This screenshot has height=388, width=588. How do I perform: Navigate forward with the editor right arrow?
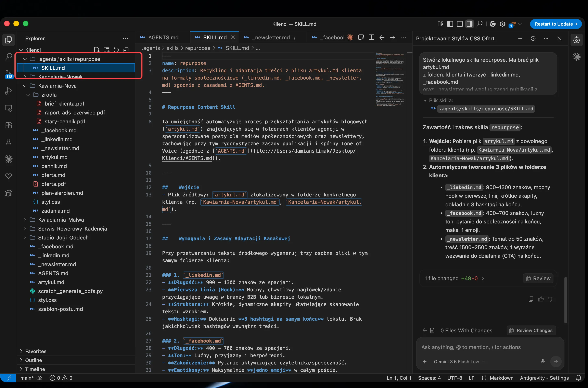coord(393,37)
